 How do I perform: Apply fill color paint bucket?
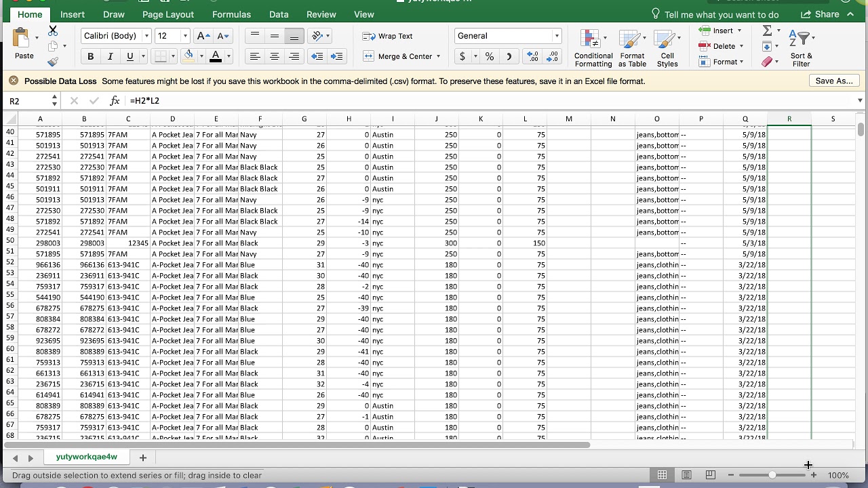pos(189,56)
